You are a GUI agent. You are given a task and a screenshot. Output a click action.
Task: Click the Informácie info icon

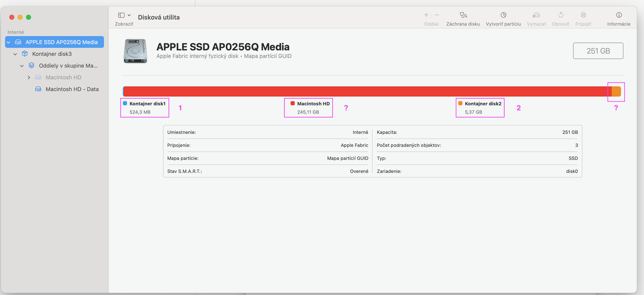pos(619,15)
